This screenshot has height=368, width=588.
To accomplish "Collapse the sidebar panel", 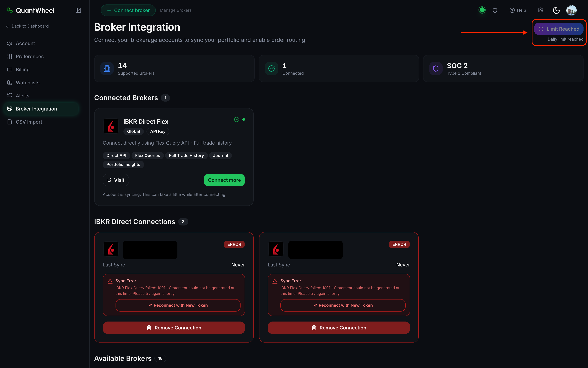I will pyautogui.click(x=78, y=10).
